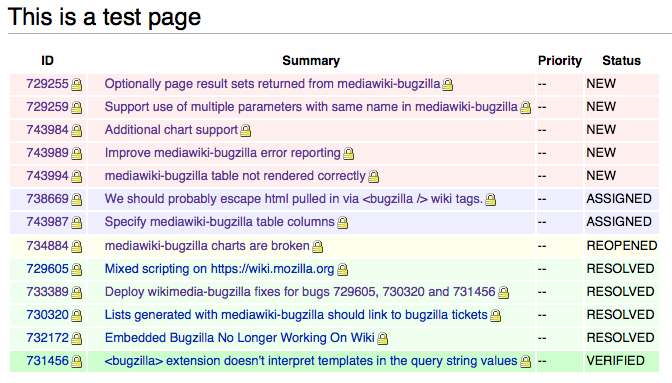Click lock icon beside ID 729259
The width and height of the screenshot is (672, 383).
tap(77, 108)
